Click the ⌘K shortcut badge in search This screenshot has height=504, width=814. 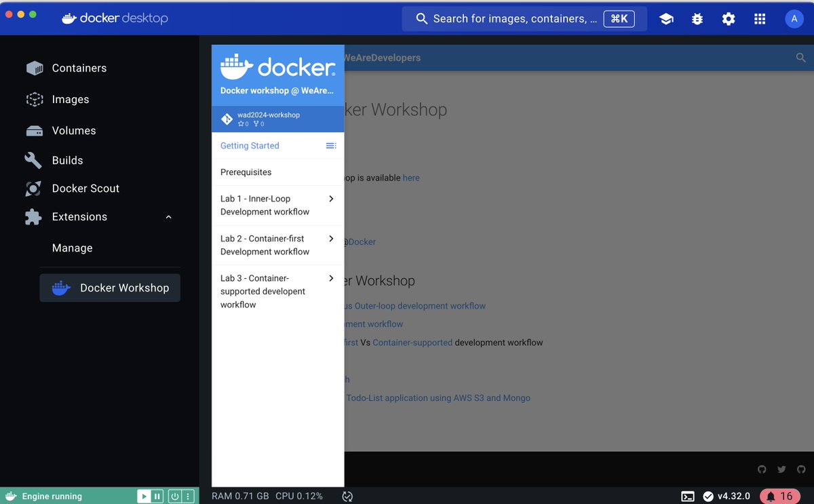[619, 19]
